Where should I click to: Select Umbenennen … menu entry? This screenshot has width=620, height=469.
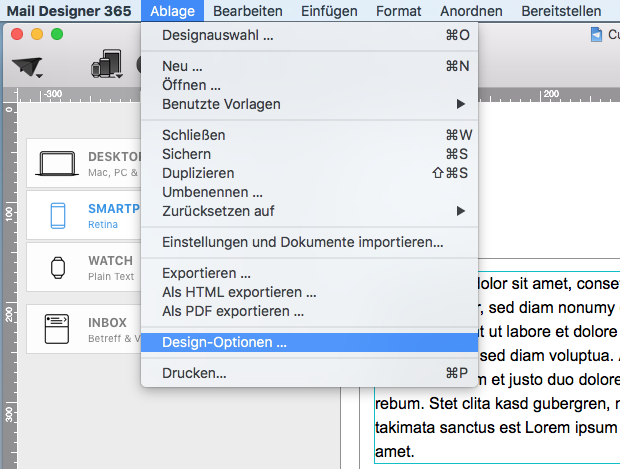coord(309,192)
